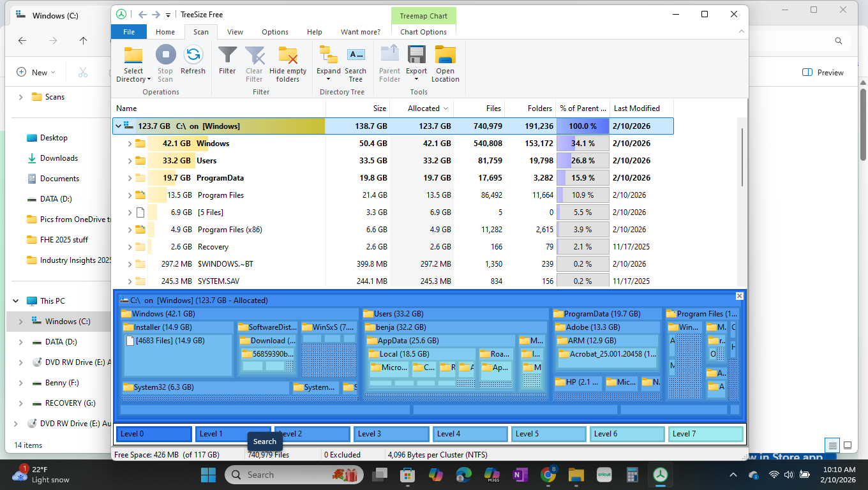Screen dimensions: 868x490
Task: Expand the Windows folder row
Action: pos(130,144)
